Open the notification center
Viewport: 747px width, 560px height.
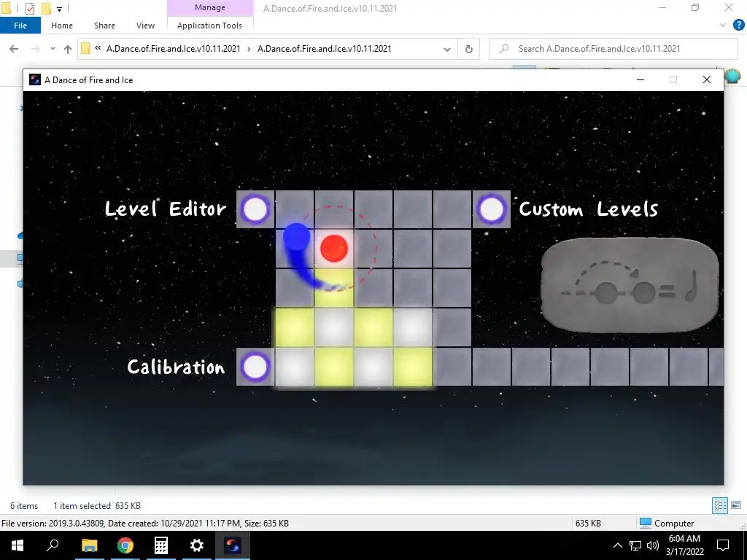[723, 545]
